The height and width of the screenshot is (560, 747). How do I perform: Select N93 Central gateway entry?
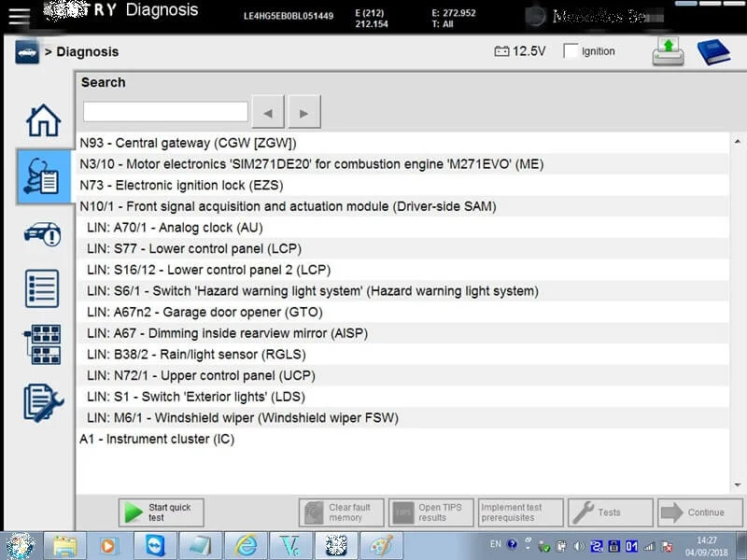pos(402,143)
